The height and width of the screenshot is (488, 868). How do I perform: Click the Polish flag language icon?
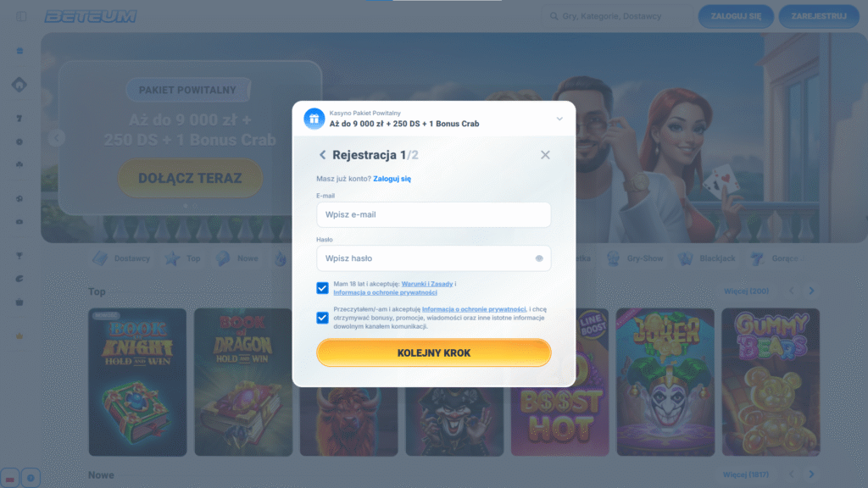(9, 478)
